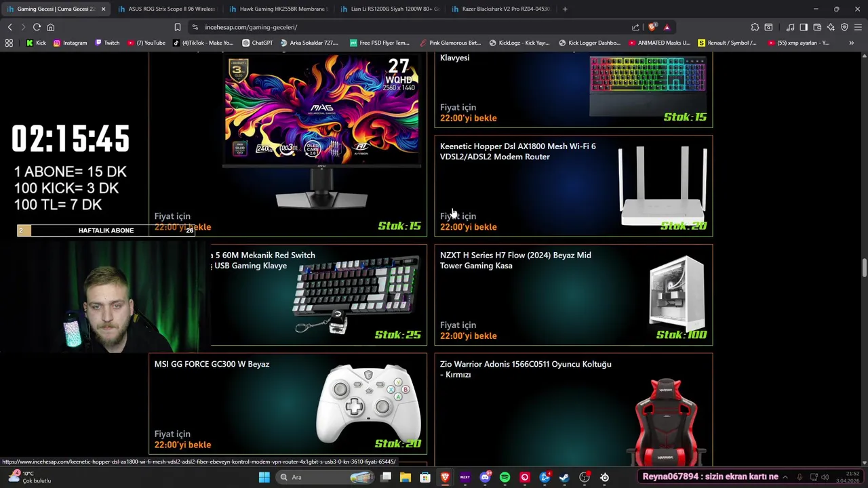Switch to the Razer Blackshark V2 Pro tab
The image size is (868, 488).
(502, 9)
